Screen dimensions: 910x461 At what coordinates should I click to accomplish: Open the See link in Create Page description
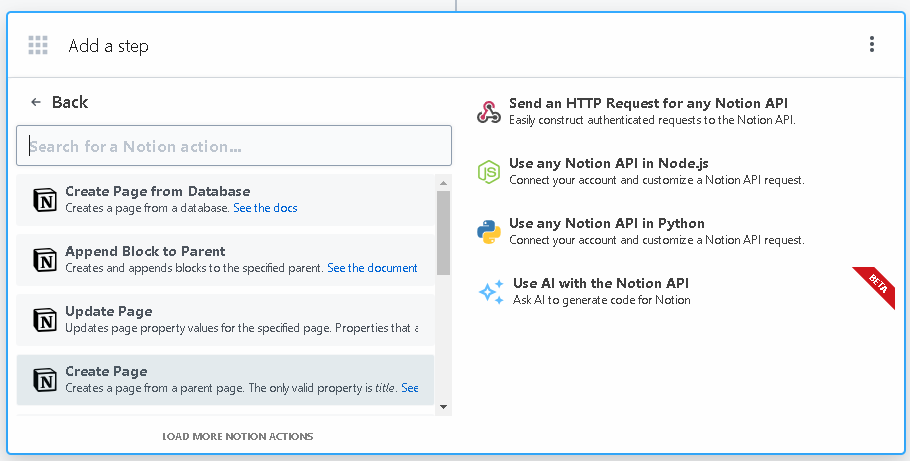point(410,388)
